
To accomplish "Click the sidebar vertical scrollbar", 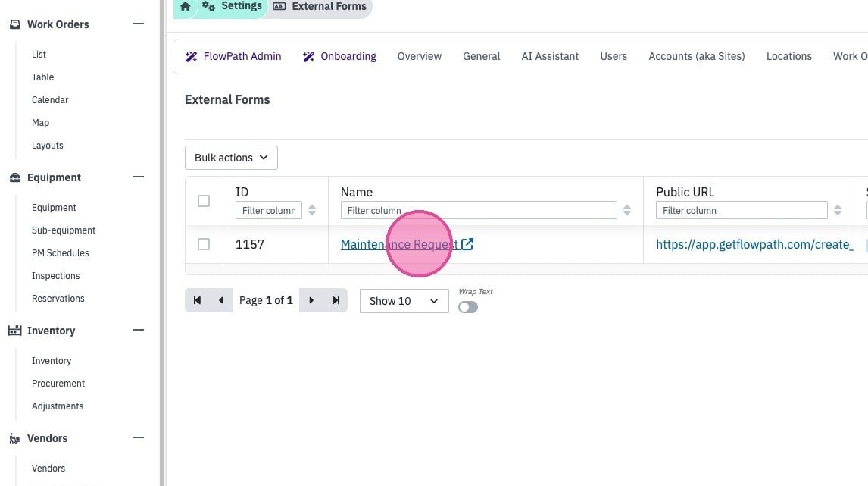I will pos(162,243).
